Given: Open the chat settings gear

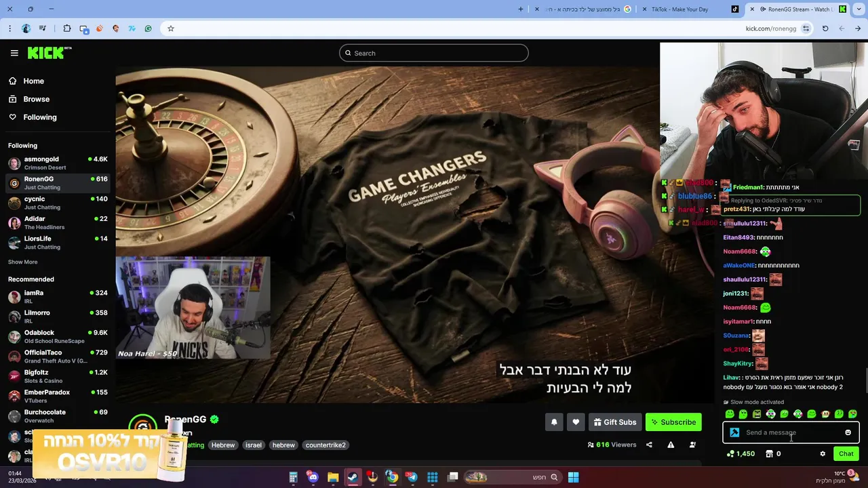Looking at the screenshot, I should (x=823, y=454).
